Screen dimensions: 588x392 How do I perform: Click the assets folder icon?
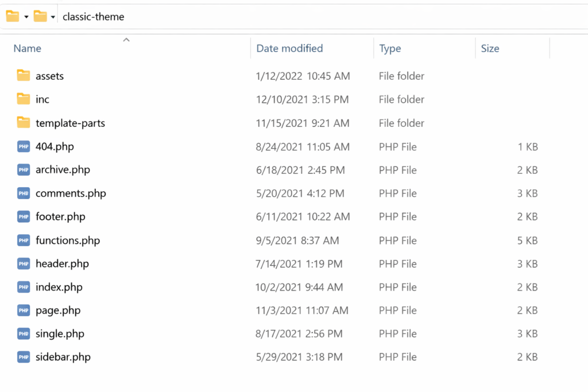[24, 76]
